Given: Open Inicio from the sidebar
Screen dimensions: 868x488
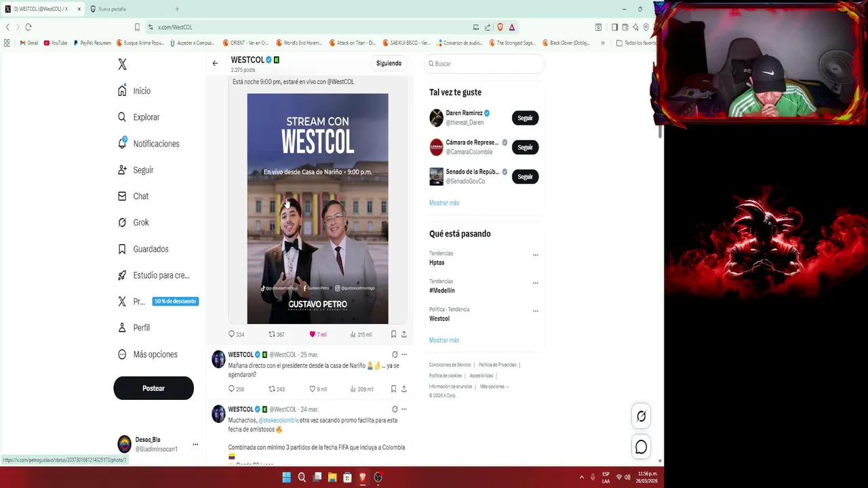Looking at the screenshot, I should click(x=134, y=91).
